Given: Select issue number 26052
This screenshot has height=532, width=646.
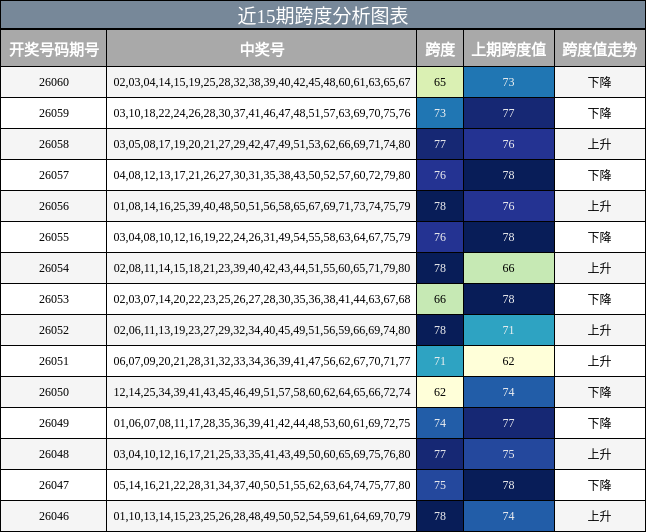Looking at the screenshot, I should coord(54,330).
